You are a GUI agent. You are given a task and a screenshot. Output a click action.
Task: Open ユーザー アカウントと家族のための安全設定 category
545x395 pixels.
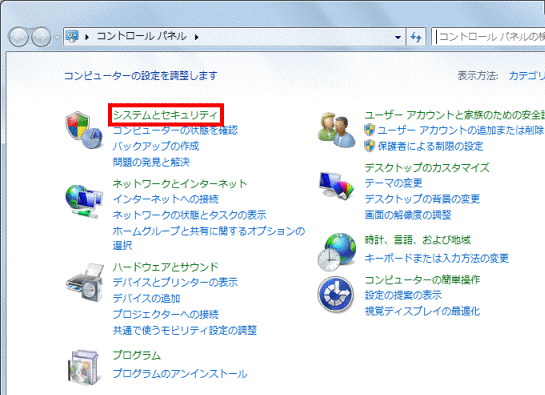point(455,115)
